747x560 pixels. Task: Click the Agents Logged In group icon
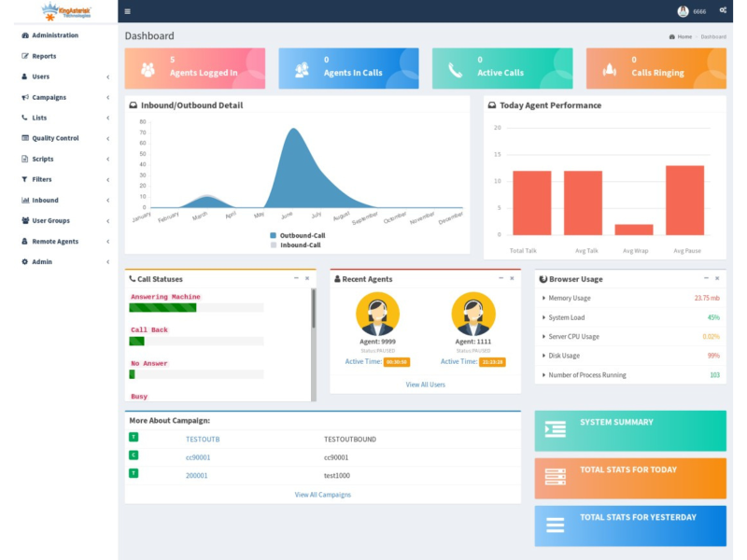point(148,69)
